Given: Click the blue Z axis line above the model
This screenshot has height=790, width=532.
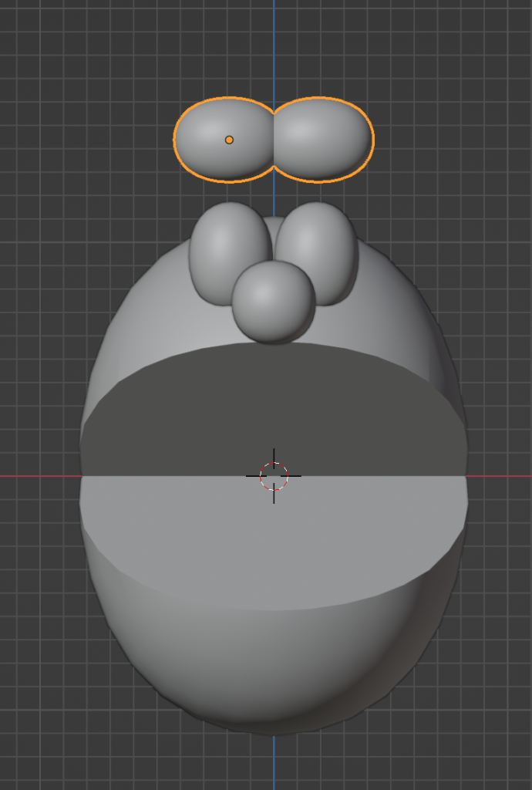Looking at the screenshot, I should 274,46.
